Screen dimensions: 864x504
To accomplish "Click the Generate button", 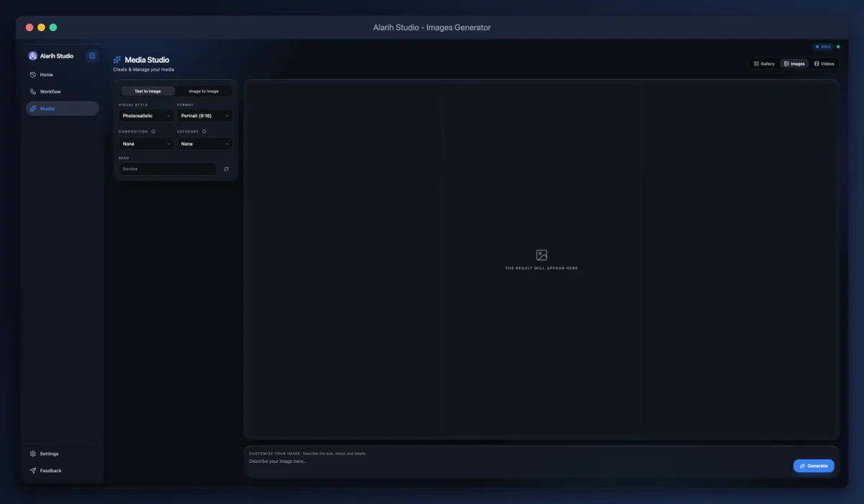I will point(814,466).
